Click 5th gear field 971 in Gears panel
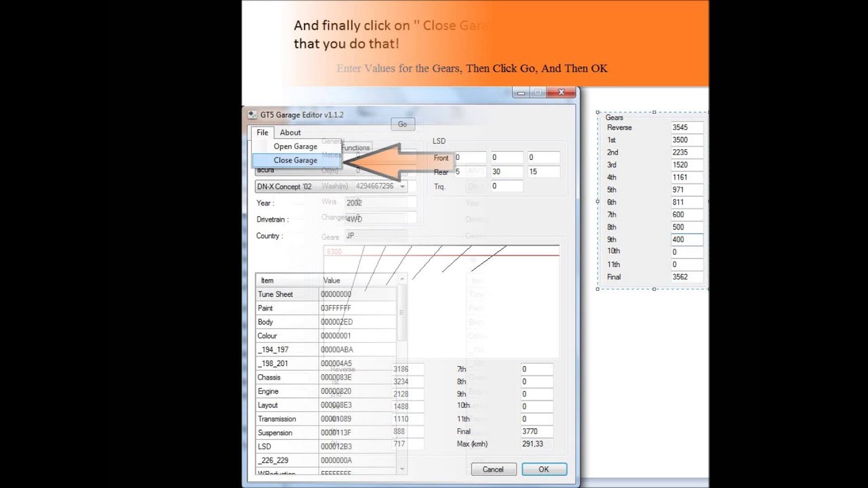The width and height of the screenshot is (868, 488). 686,190
